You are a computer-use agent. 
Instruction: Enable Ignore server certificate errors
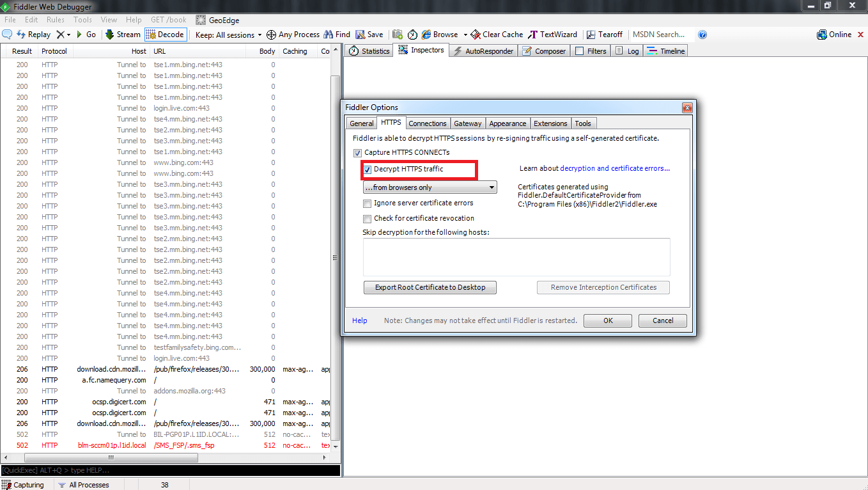pyautogui.click(x=367, y=203)
